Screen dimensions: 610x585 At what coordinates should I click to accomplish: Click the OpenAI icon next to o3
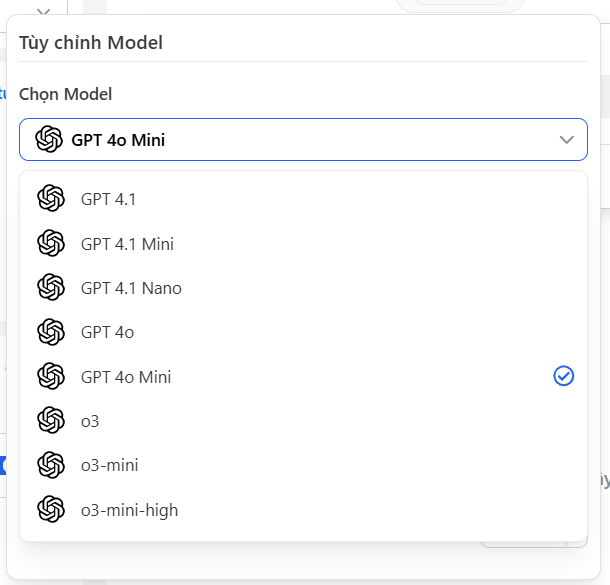(x=51, y=421)
